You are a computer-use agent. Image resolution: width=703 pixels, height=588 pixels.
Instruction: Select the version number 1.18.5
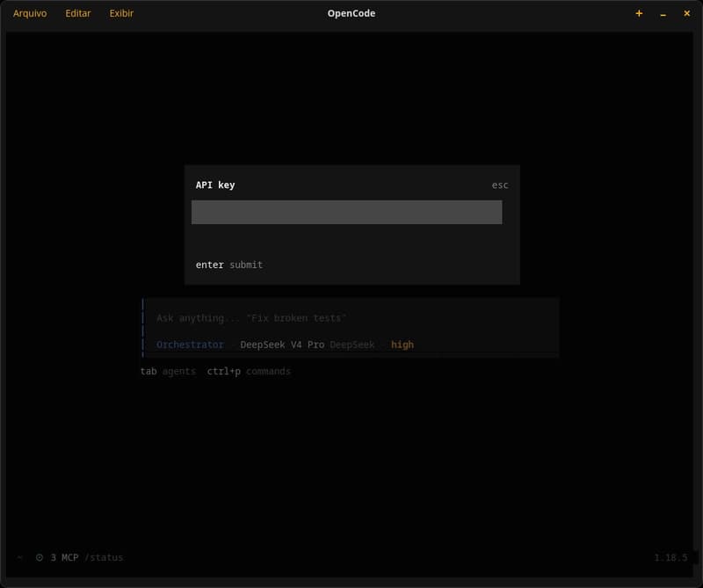(670, 557)
